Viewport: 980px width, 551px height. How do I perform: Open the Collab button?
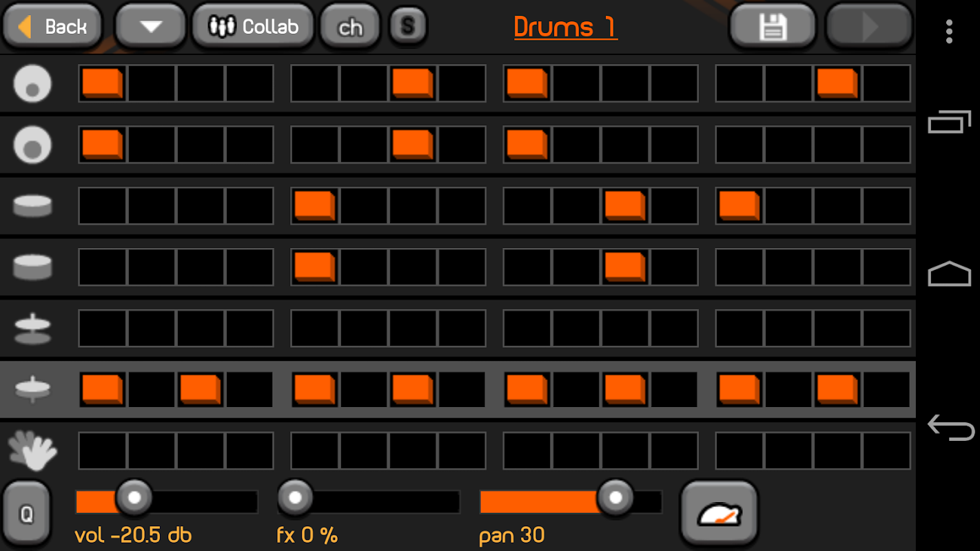pos(253,26)
